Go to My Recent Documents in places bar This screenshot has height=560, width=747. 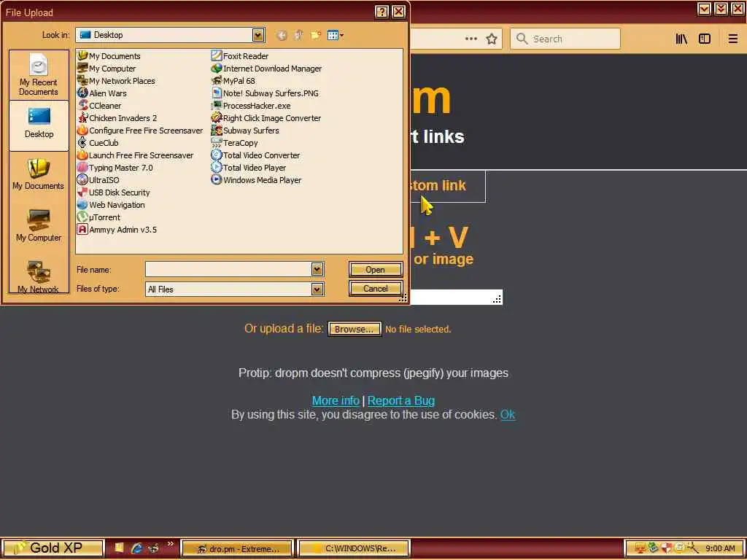(x=39, y=75)
